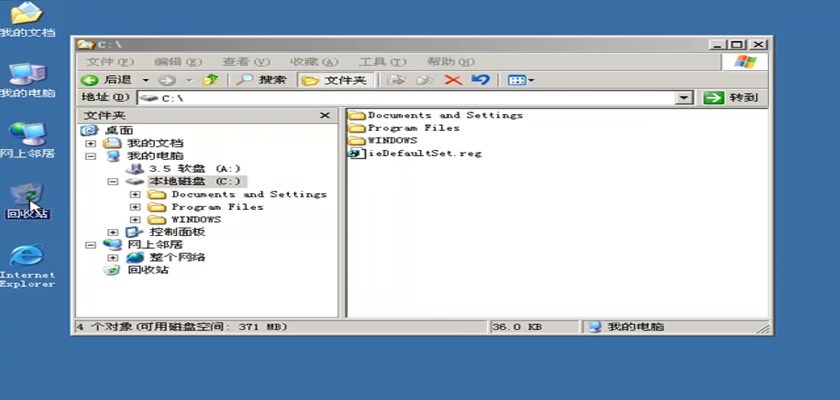The image size is (840, 400).
Task: Click the blue Undo arrow icon
Action: click(480, 80)
